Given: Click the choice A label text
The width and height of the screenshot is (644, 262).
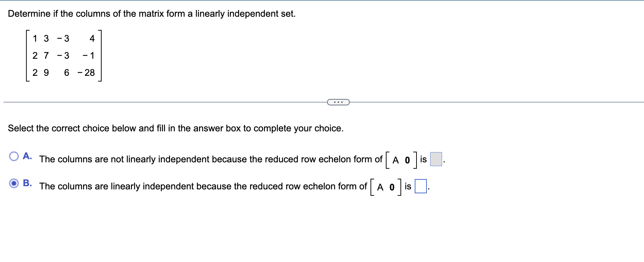Looking at the screenshot, I should coord(27,156).
